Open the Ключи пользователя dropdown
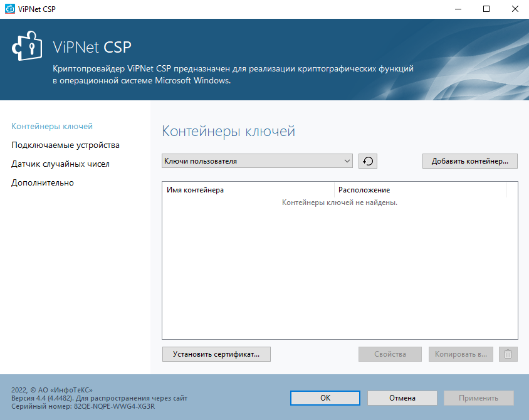This screenshot has width=529, height=420. click(257, 161)
